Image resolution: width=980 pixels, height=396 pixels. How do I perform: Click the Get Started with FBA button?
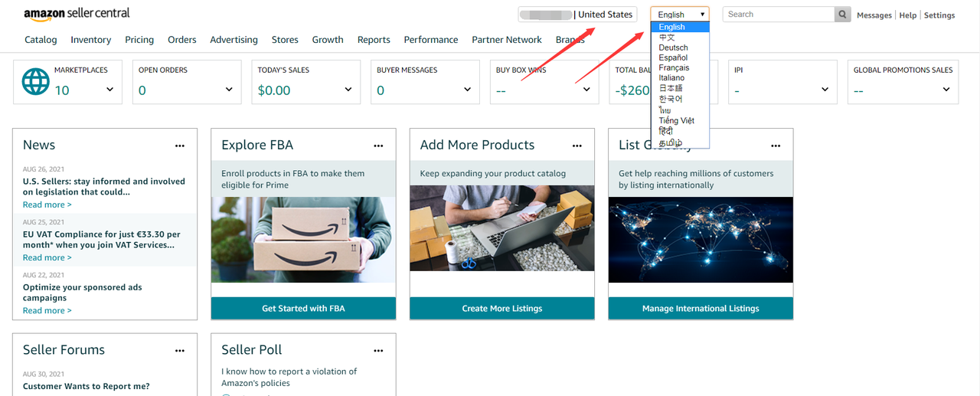[x=303, y=309]
